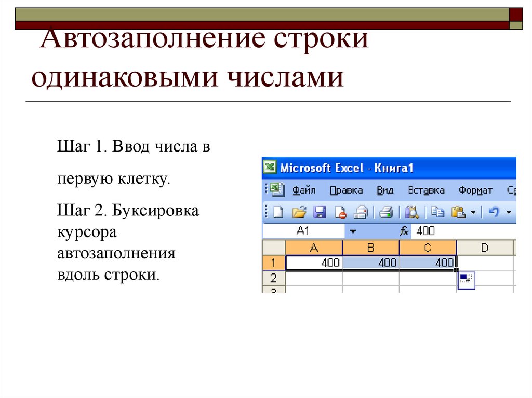This screenshot has width=532, height=398.
Task: Click the toolbar drag handle before New icon
Action: [267, 212]
